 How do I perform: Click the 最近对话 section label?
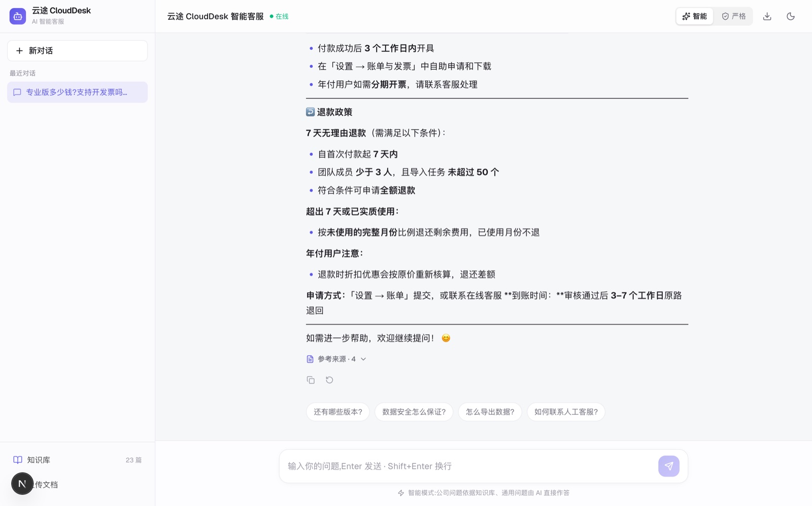pos(22,73)
